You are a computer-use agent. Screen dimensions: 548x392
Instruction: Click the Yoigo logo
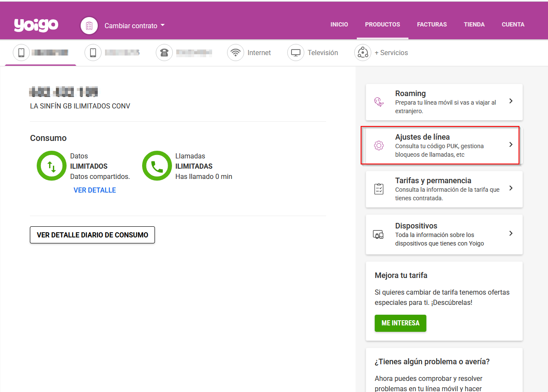pyautogui.click(x=36, y=25)
